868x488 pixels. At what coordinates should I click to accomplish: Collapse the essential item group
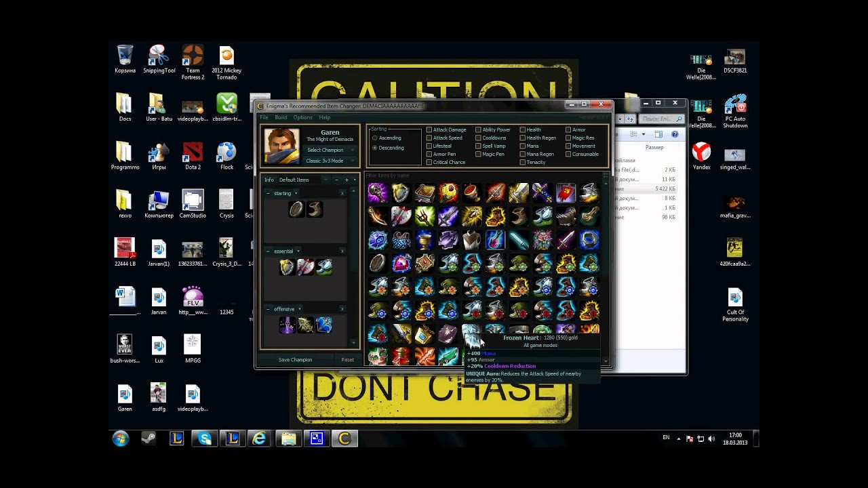(268, 251)
